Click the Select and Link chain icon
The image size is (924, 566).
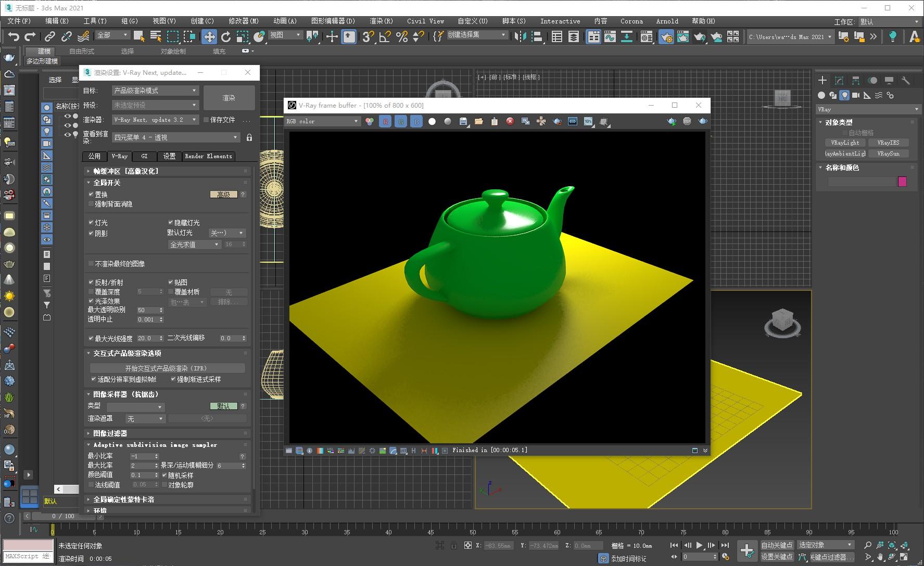[49, 36]
